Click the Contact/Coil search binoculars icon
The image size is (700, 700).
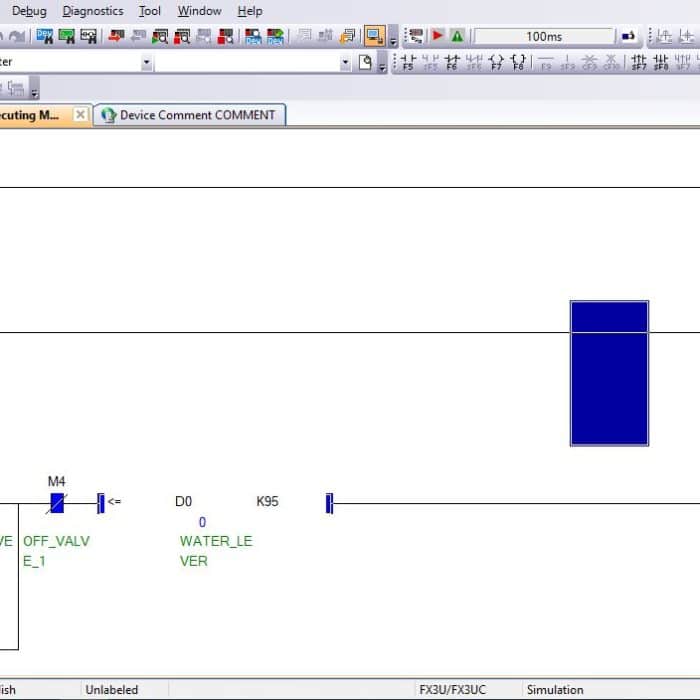pyautogui.click(x=88, y=36)
